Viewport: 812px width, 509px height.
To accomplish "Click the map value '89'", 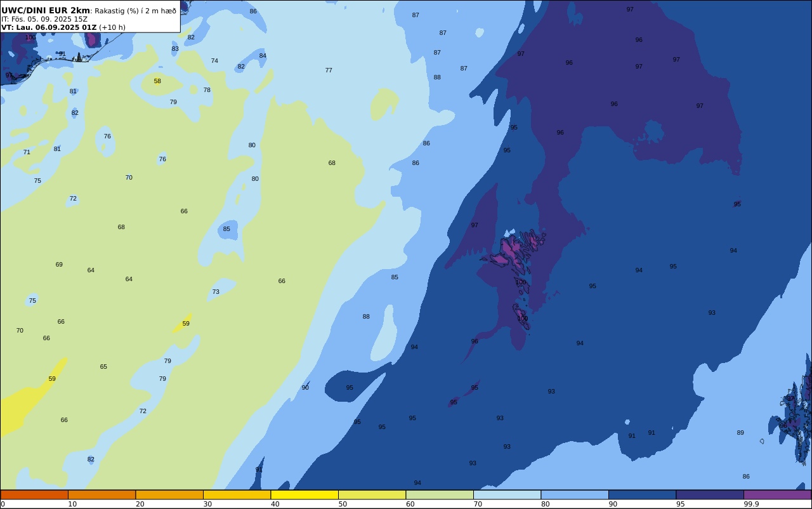I will point(740,433).
